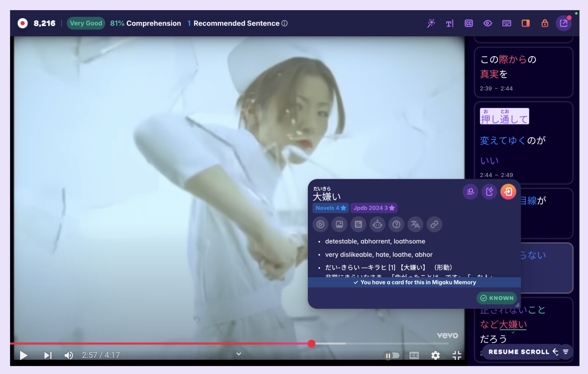Open the subtitle text appearance options
This screenshot has height=374, width=588.
point(449,23)
